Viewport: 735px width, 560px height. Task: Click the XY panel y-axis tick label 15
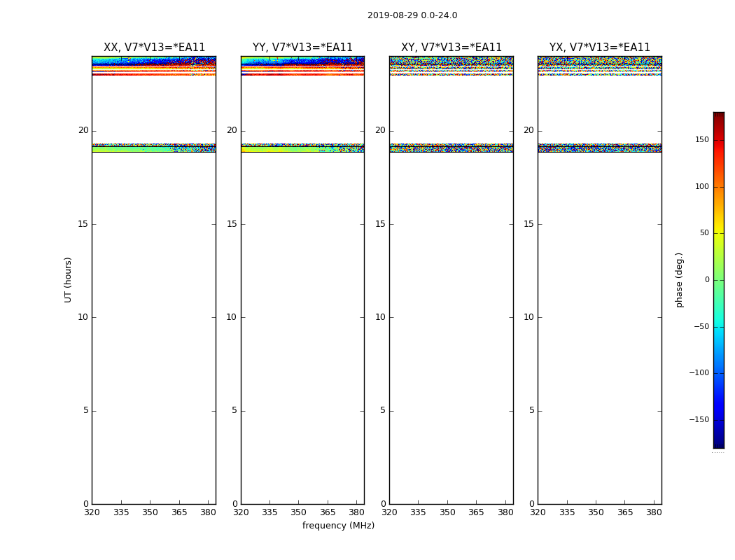click(x=380, y=224)
